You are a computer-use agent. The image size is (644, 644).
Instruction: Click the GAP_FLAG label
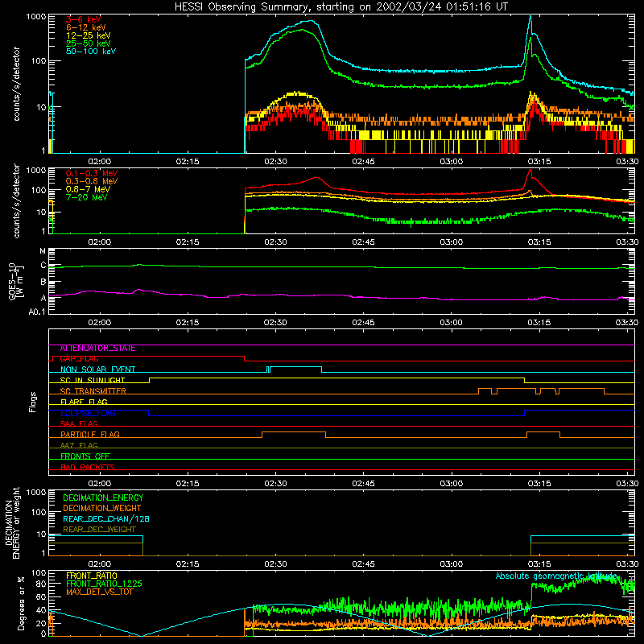click(79, 359)
